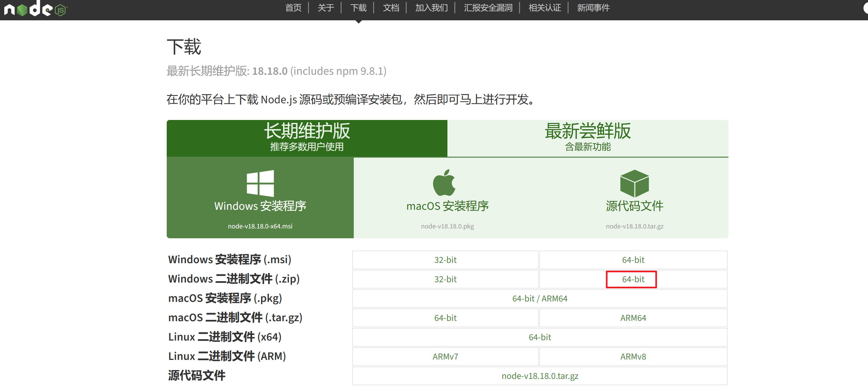Download node-v18.18.0.tar.gz source file
Screen dimensions: 868x392
pos(539,376)
